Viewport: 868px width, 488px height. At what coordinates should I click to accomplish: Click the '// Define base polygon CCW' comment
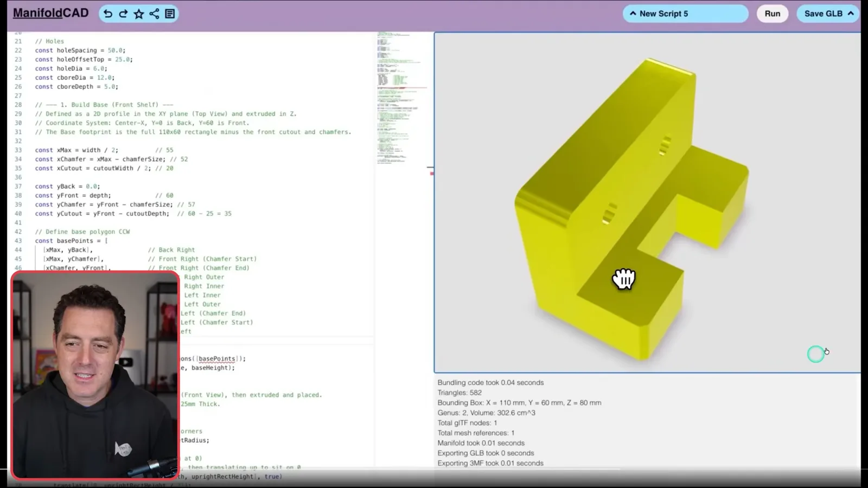click(x=82, y=232)
